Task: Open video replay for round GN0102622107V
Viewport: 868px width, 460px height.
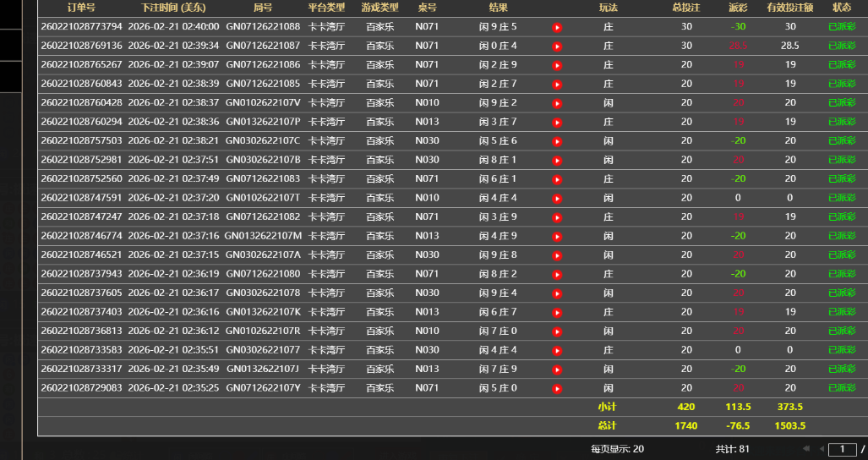Action: [x=557, y=103]
